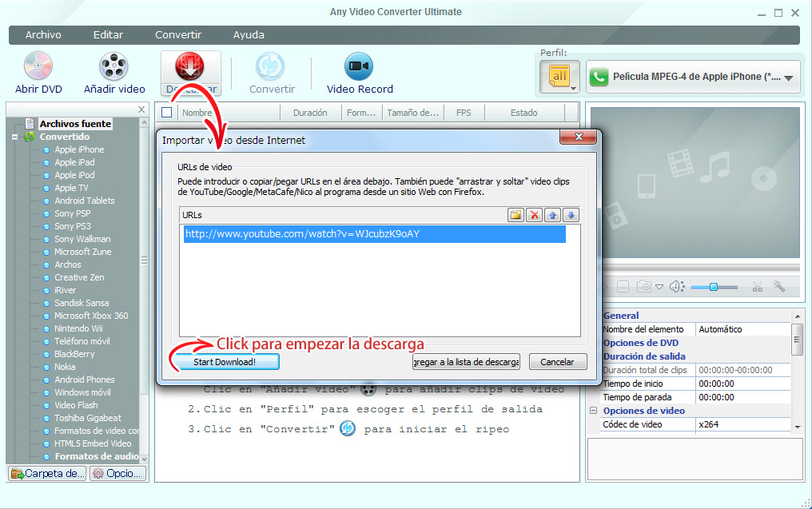Click the properties panel scrollbar thumb
Image resolution: width=812 pixels, height=509 pixels.
coord(798,340)
